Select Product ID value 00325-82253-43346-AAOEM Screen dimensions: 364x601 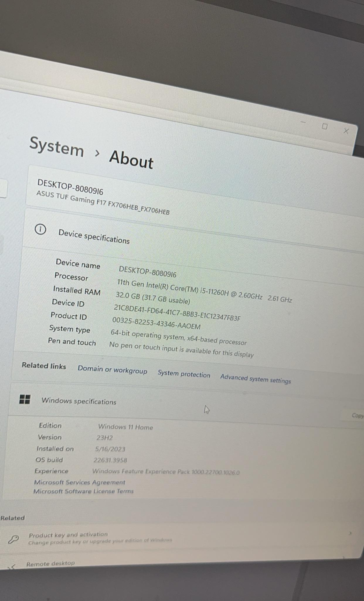click(156, 323)
